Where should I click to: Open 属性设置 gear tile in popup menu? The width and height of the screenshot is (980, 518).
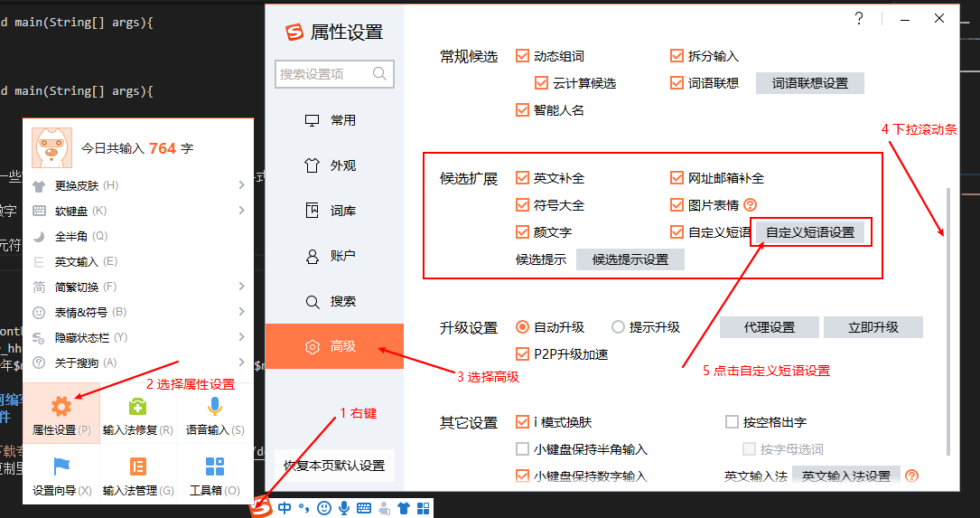[61, 413]
